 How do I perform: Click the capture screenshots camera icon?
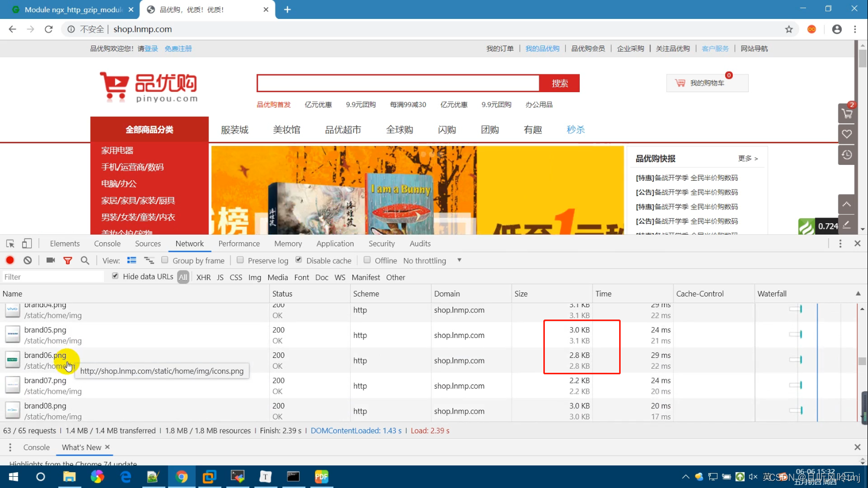50,260
